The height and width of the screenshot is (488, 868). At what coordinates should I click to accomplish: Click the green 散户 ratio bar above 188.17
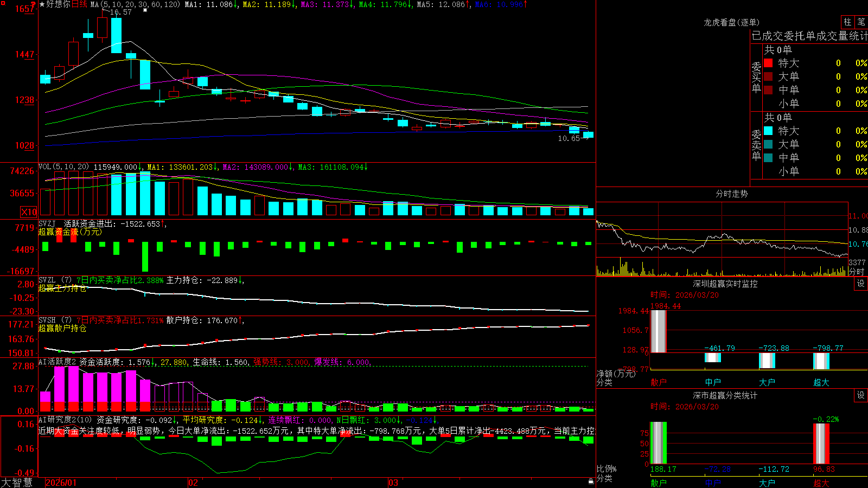click(x=659, y=443)
